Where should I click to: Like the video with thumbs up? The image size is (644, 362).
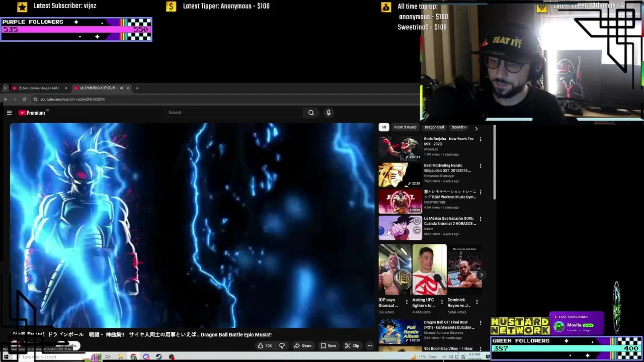click(265, 345)
